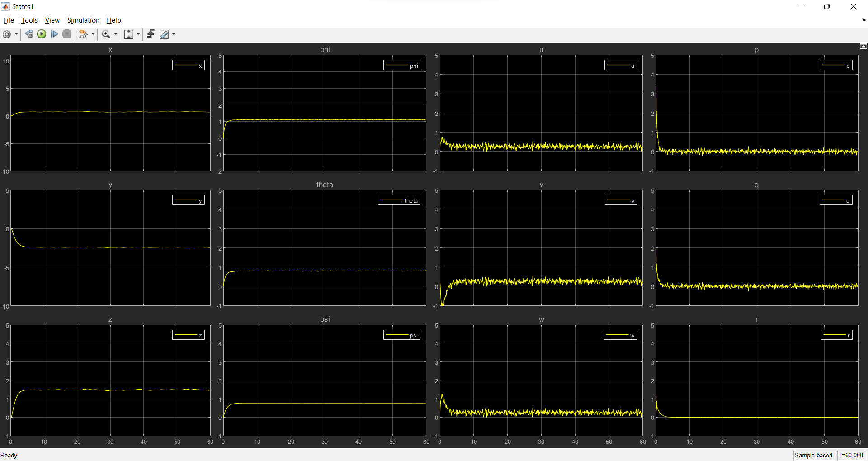Click the Scale Axes Limits icon

[x=129, y=34]
